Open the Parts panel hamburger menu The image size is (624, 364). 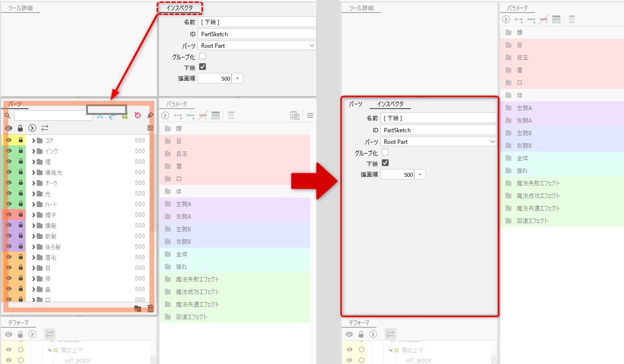point(150,128)
